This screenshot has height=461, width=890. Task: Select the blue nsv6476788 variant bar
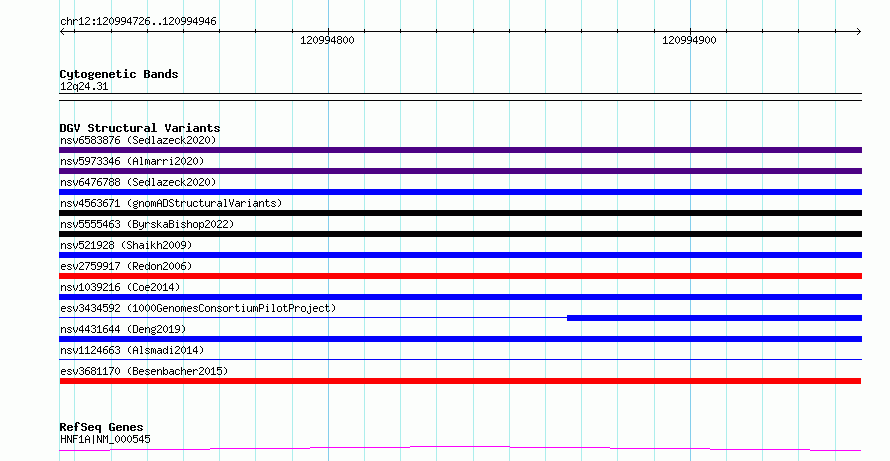(460, 192)
